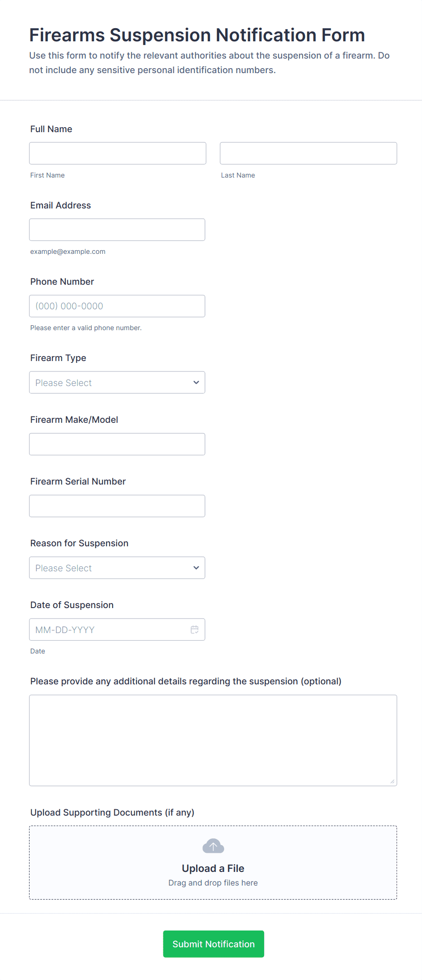Image resolution: width=422 pixels, height=980 pixels.
Task: Click the Phone Number field
Action: coord(117,306)
